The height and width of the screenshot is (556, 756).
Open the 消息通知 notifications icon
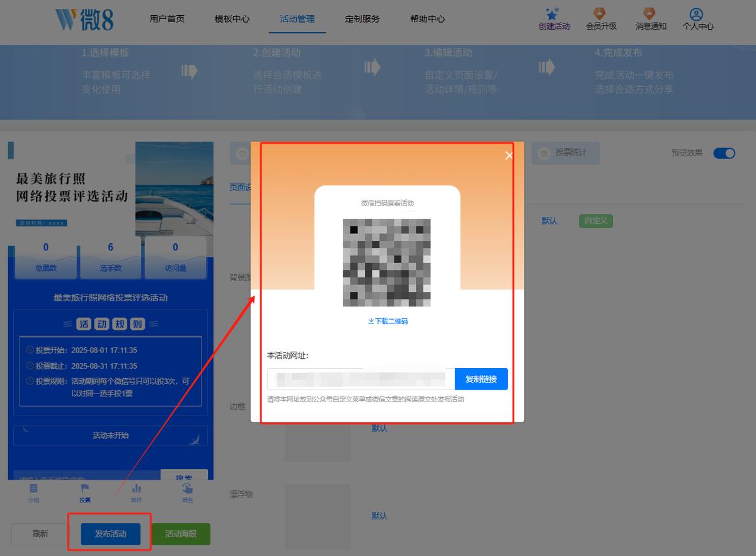(649, 13)
